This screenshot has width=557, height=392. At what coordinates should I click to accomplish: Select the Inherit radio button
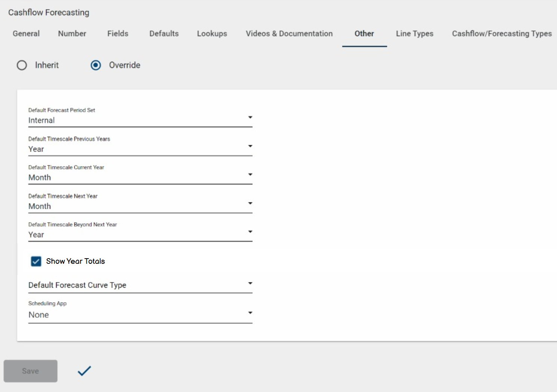pos(22,65)
